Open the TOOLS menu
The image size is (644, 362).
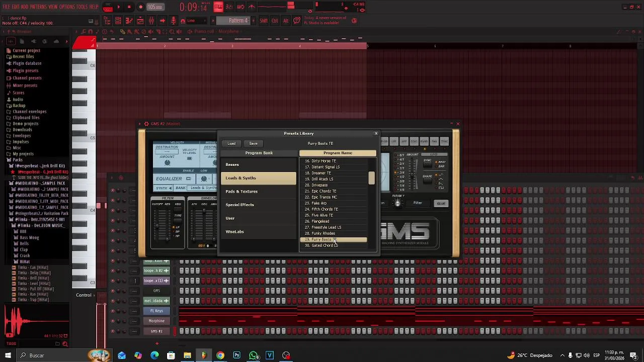click(x=82, y=7)
